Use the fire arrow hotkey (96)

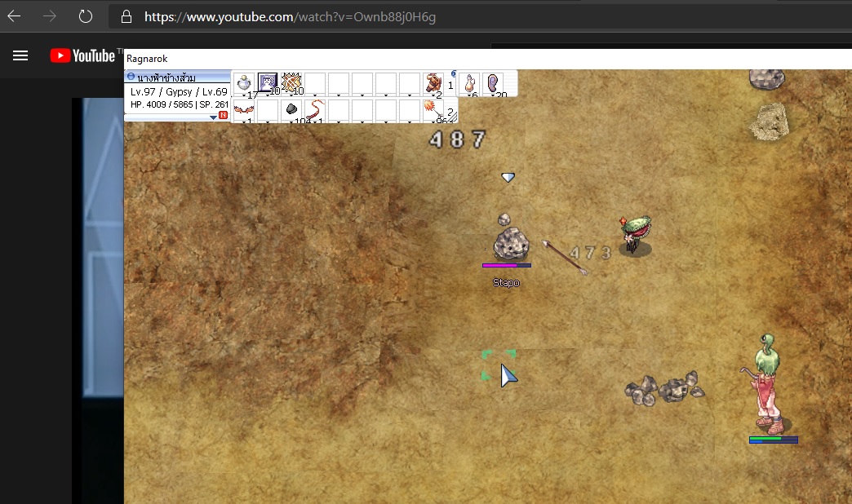433,110
